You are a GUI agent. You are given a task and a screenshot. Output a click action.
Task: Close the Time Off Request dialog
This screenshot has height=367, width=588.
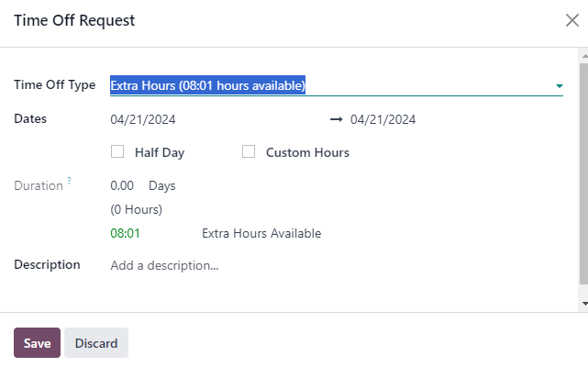[572, 20]
